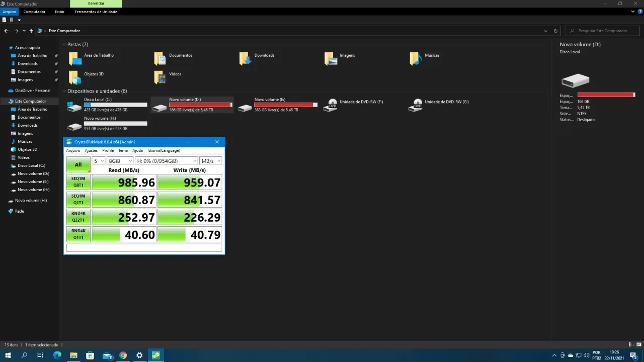
Task: Select the Objetos 3D folder icon
Action: tap(75, 77)
